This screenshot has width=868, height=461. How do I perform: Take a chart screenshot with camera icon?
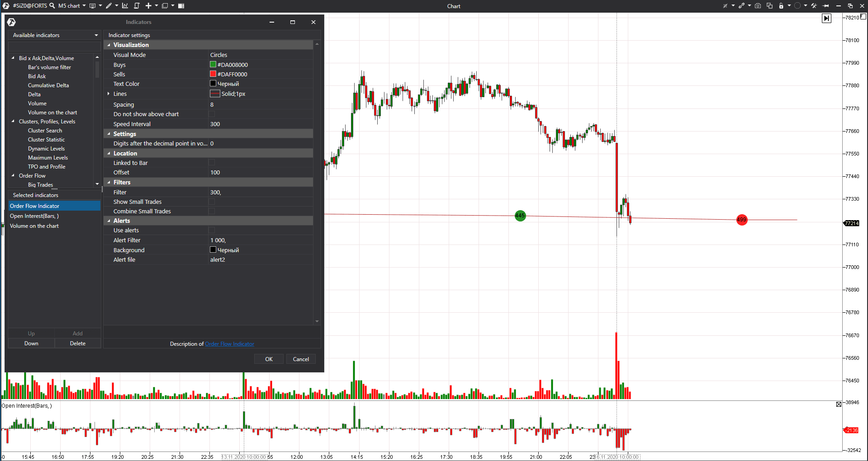click(x=758, y=6)
